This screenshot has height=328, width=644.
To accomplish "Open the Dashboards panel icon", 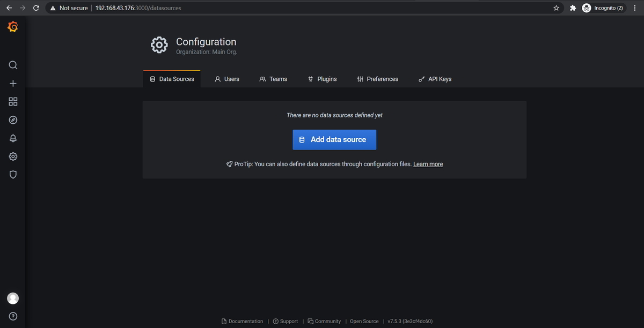I will click(12, 101).
